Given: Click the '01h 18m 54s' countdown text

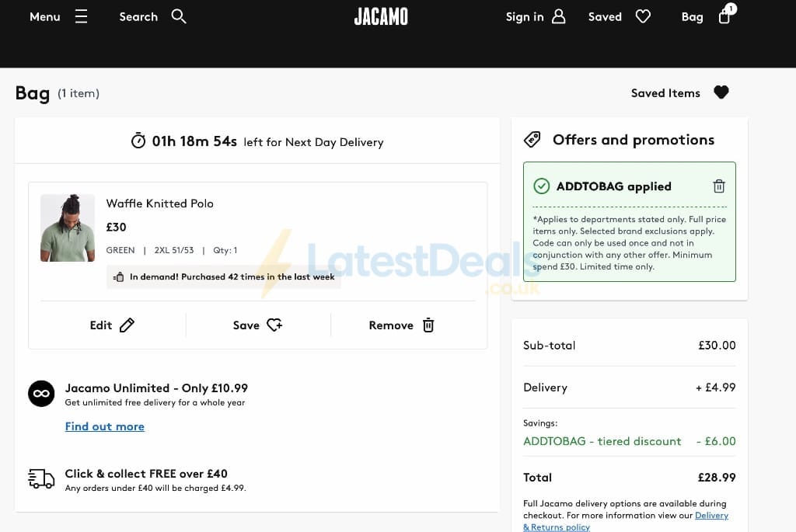Looking at the screenshot, I should 194,141.
